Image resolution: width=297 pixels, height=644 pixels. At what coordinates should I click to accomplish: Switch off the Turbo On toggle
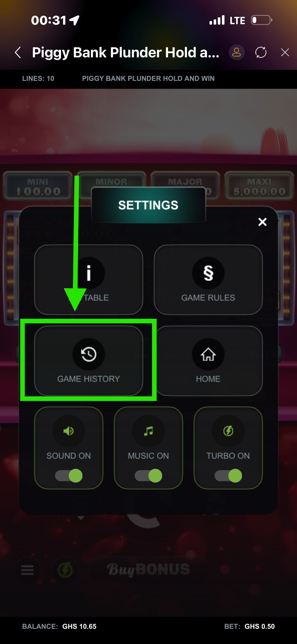[228, 475]
